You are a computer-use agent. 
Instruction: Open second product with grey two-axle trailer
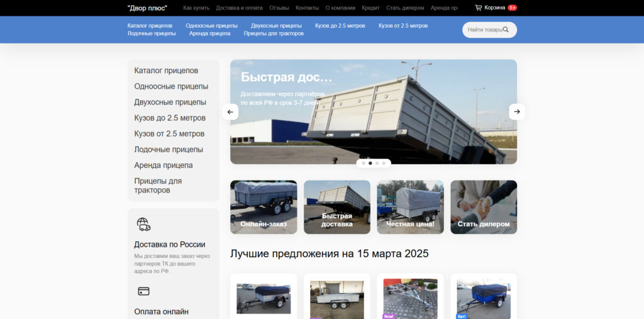(337, 299)
